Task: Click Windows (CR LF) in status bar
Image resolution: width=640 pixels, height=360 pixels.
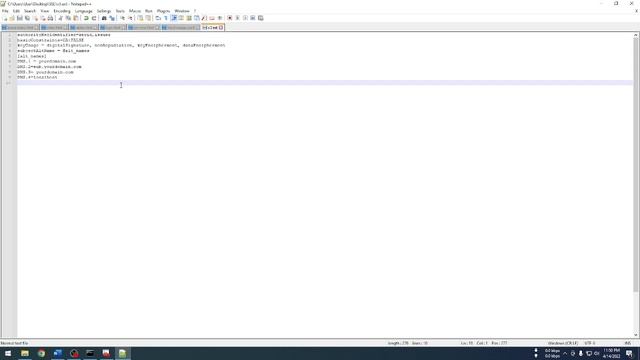Action: click(x=562, y=343)
